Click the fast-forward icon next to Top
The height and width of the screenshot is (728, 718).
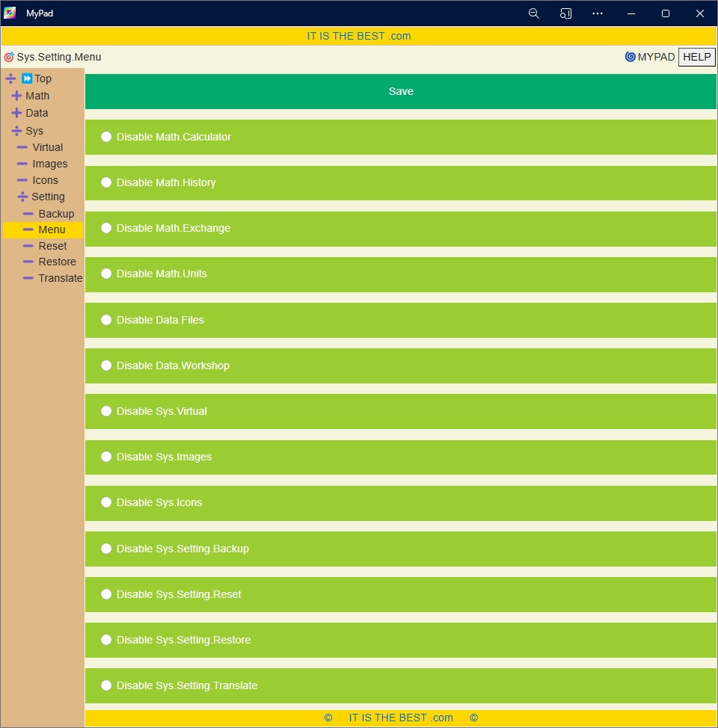click(27, 78)
